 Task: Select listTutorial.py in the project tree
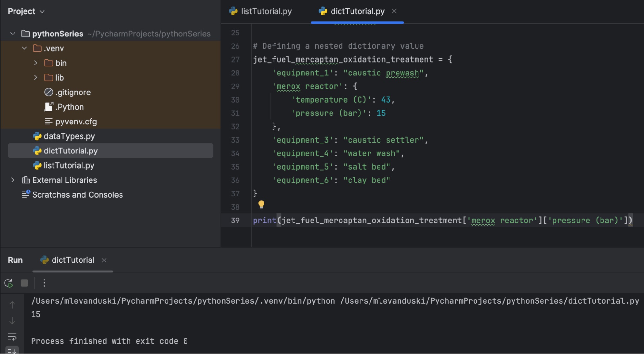[x=111, y=165]
